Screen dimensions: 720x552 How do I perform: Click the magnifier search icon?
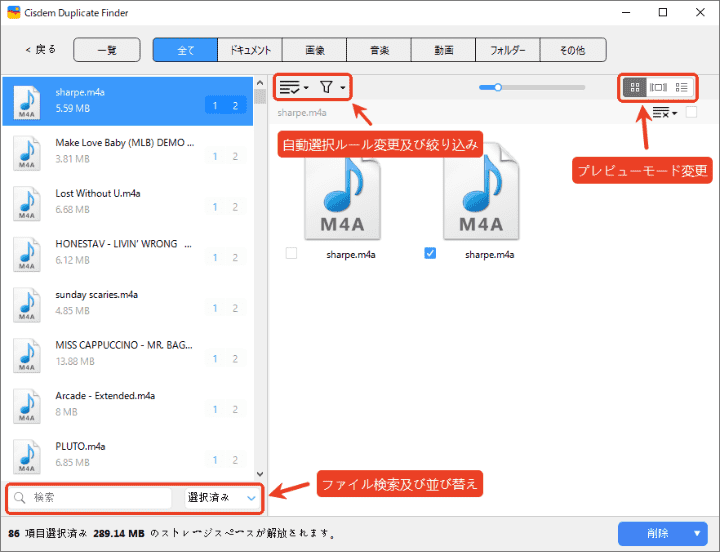(20, 497)
